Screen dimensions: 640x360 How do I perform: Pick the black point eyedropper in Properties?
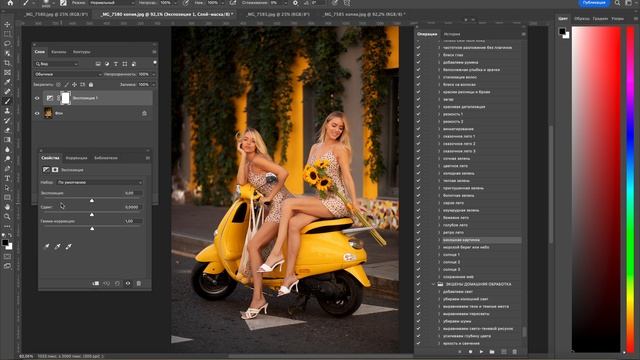coord(47,246)
